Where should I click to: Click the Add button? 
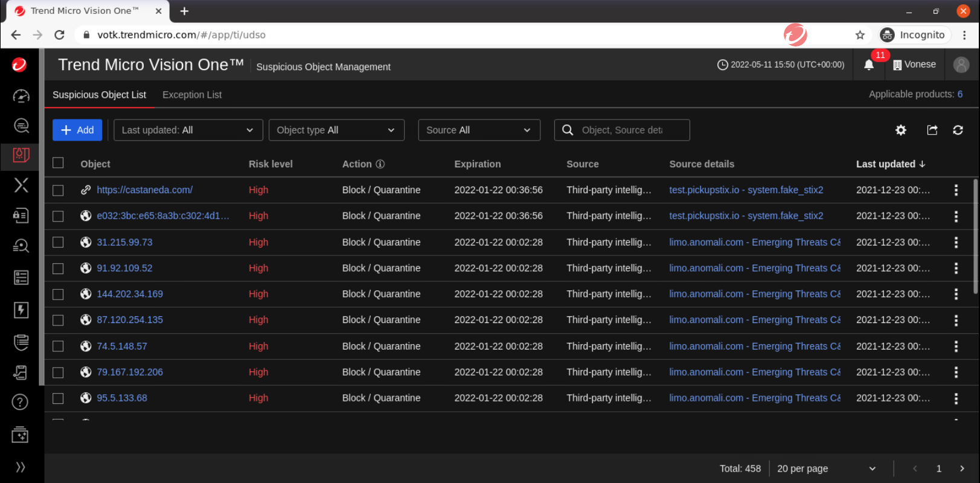click(x=77, y=130)
